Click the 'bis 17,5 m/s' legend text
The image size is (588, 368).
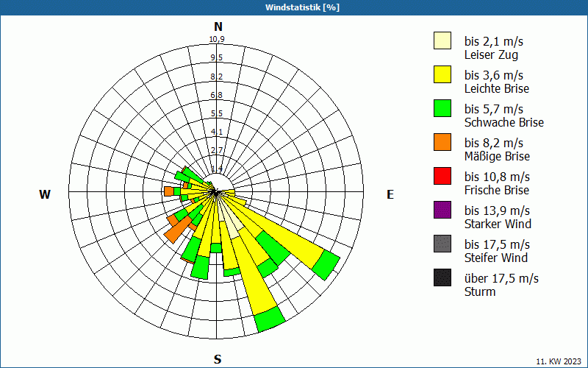[x=497, y=244]
